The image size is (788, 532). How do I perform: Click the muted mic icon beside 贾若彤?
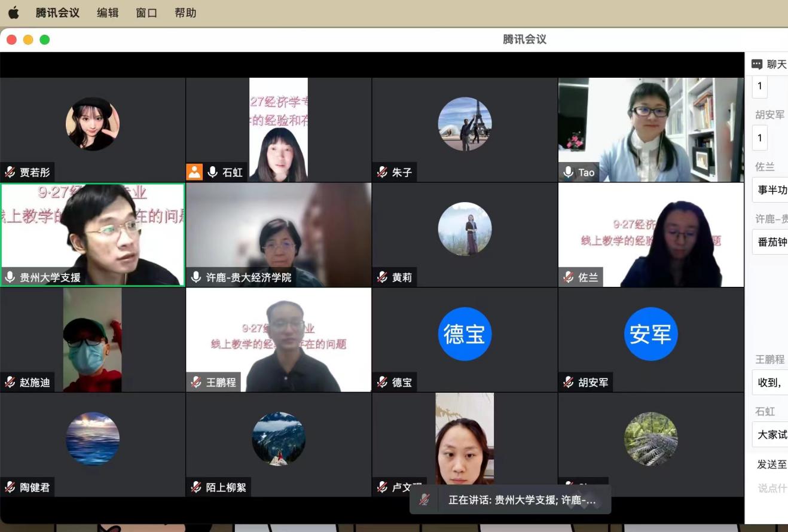[x=10, y=172]
